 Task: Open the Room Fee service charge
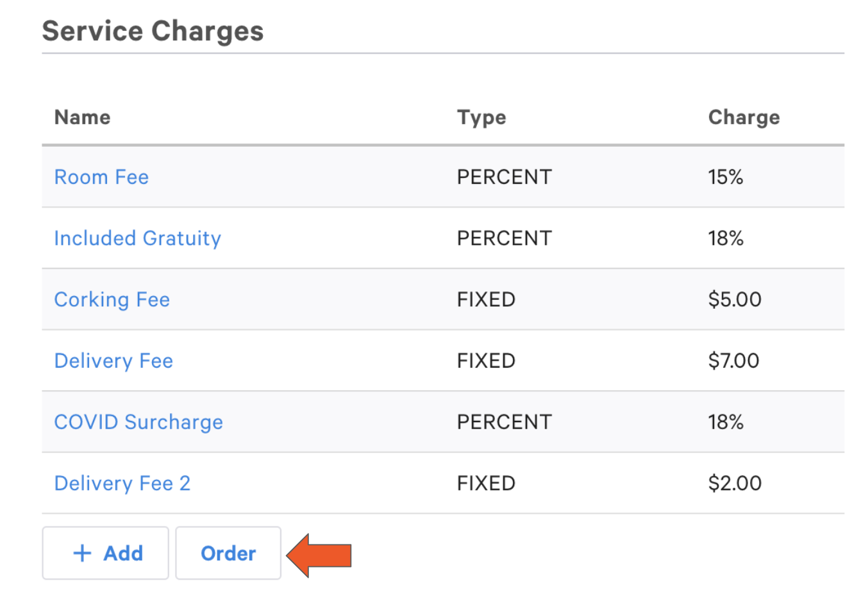(x=101, y=177)
